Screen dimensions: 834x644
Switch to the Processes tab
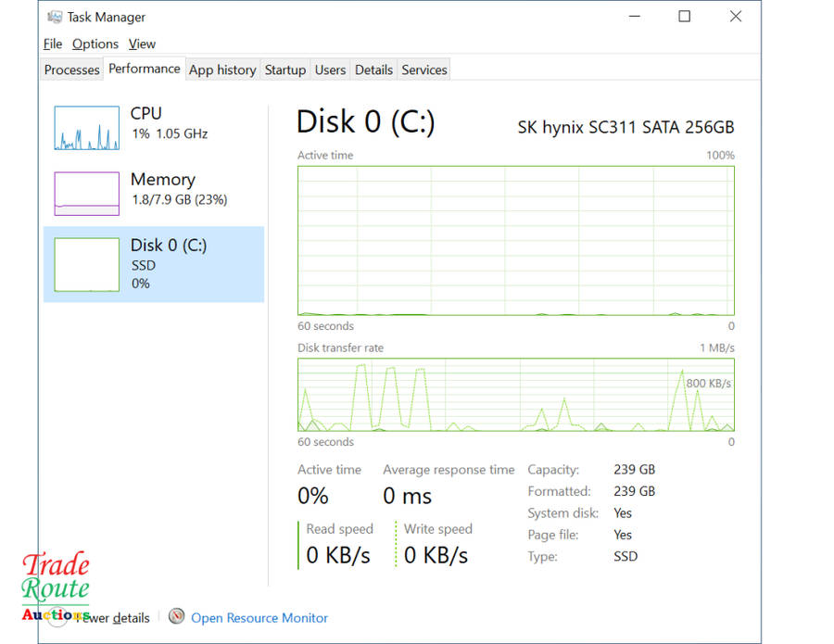71,69
